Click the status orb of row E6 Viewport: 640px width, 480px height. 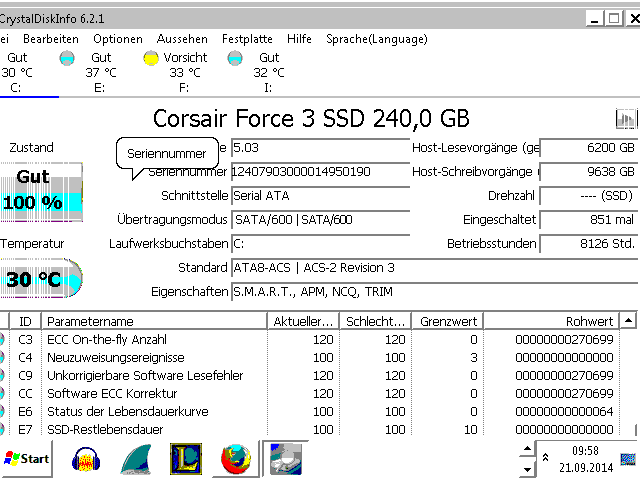[2, 411]
